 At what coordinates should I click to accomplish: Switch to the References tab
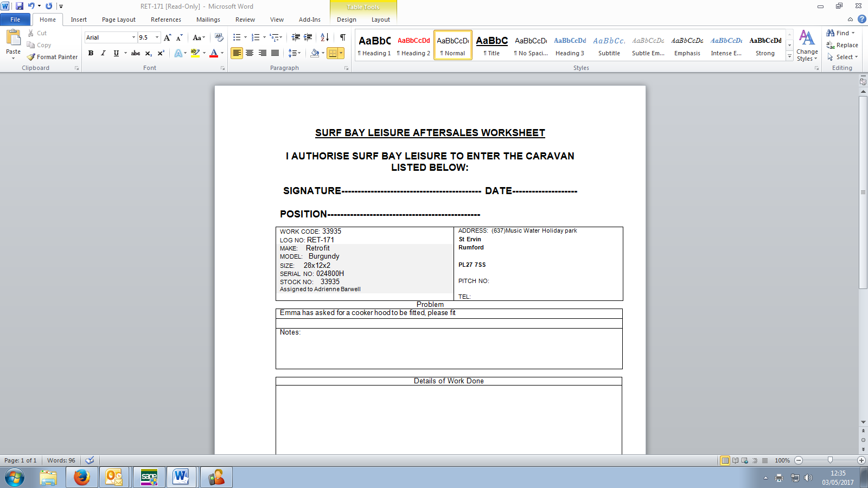coord(166,20)
